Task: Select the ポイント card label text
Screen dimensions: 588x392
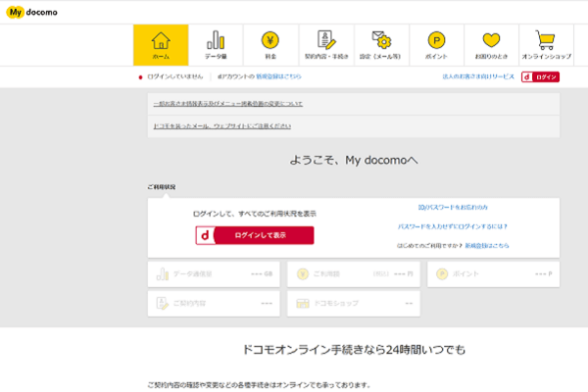Action: [465, 273]
